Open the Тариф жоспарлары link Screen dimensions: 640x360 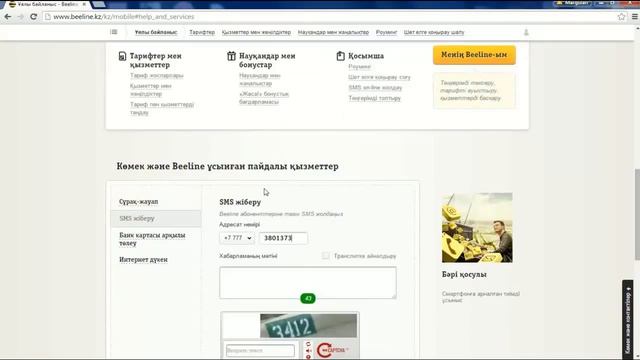click(157, 76)
